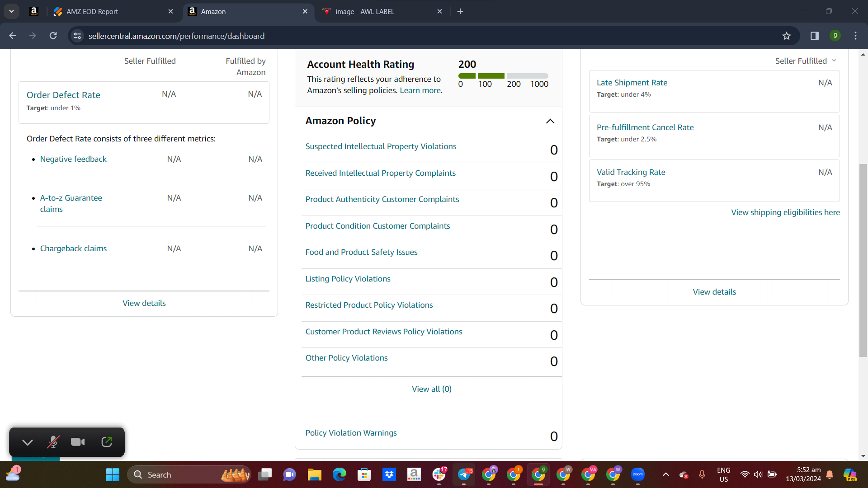868x488 pixels.
Task: Open Telegram from the taskbar
Action: point(464,474)
